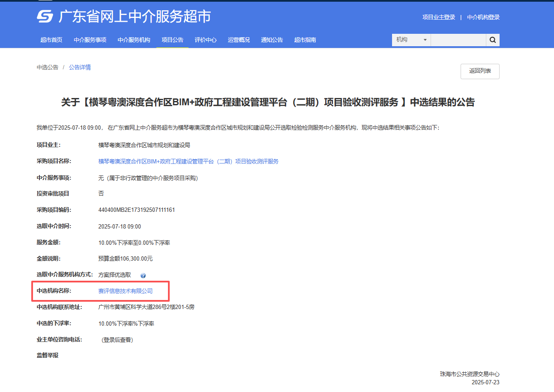Open the 评价中心 menu item
554x392 pixels.
coord(206,40)
